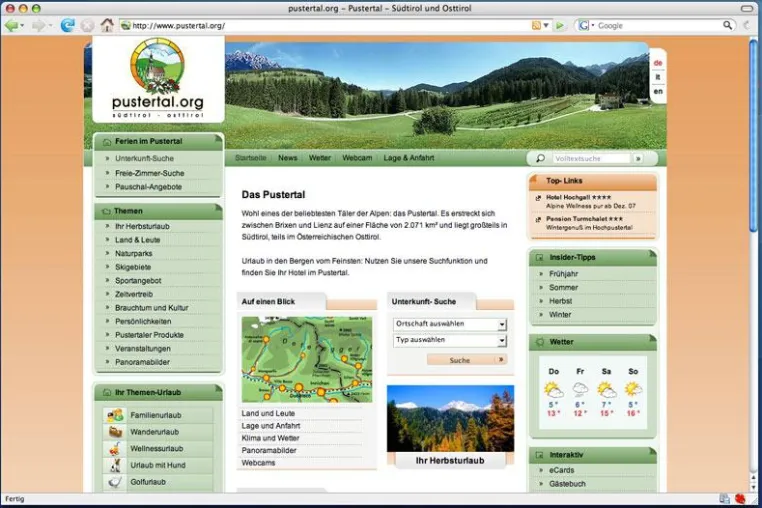Open the Veranstaltungen link

pyautogui.click(x=142, y=349)
